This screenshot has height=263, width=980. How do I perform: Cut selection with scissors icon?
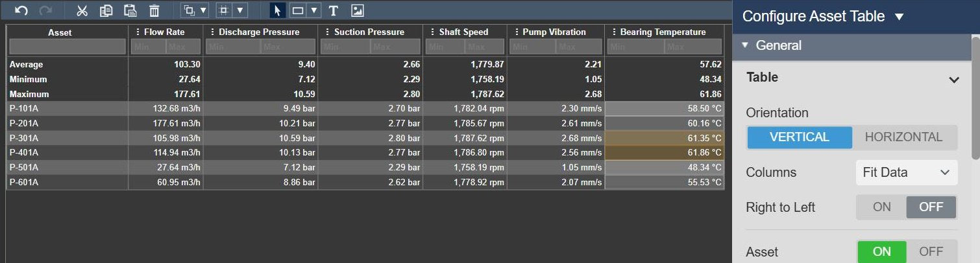point(82,10)
